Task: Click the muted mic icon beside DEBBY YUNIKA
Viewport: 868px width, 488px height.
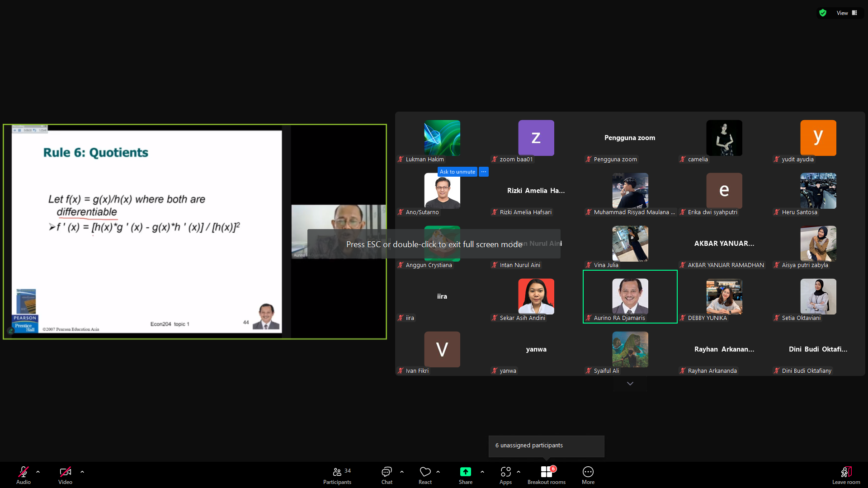Action: click(683, 318)
